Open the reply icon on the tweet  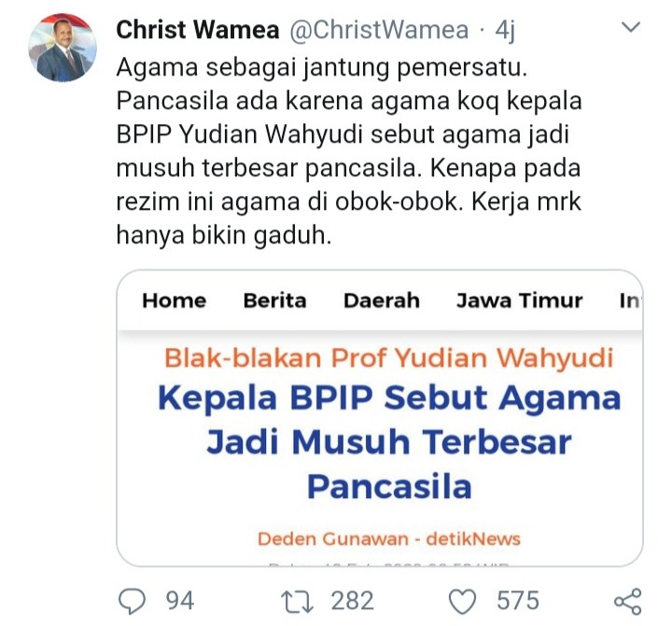132,601
